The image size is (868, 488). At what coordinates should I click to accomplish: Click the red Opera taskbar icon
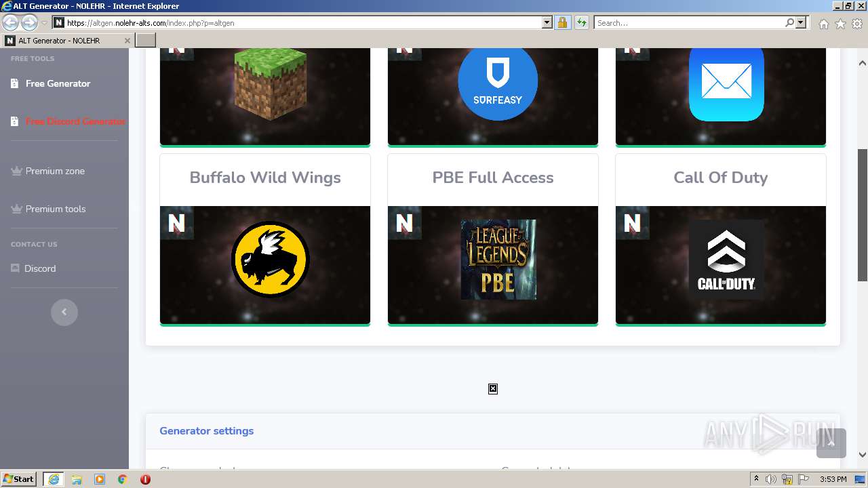click(x=145, y=479)
